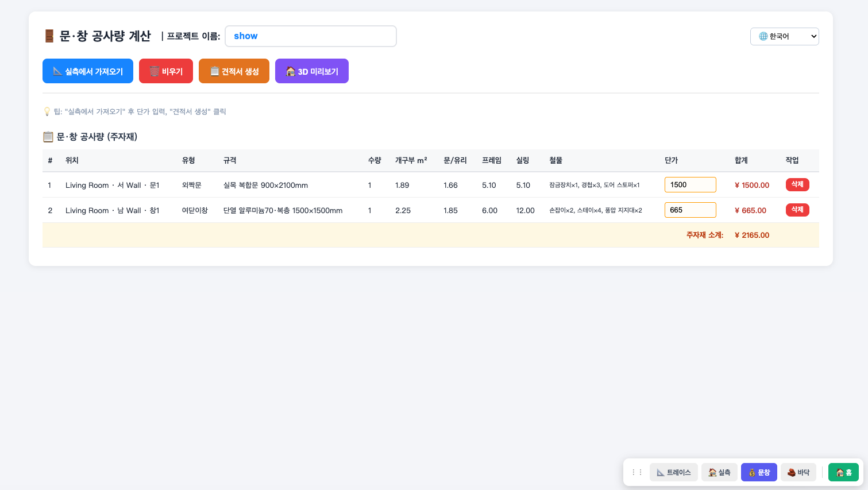Click the globe icon in language selector
Viewport: 868px width, 490px height.
tap(763, 36)
